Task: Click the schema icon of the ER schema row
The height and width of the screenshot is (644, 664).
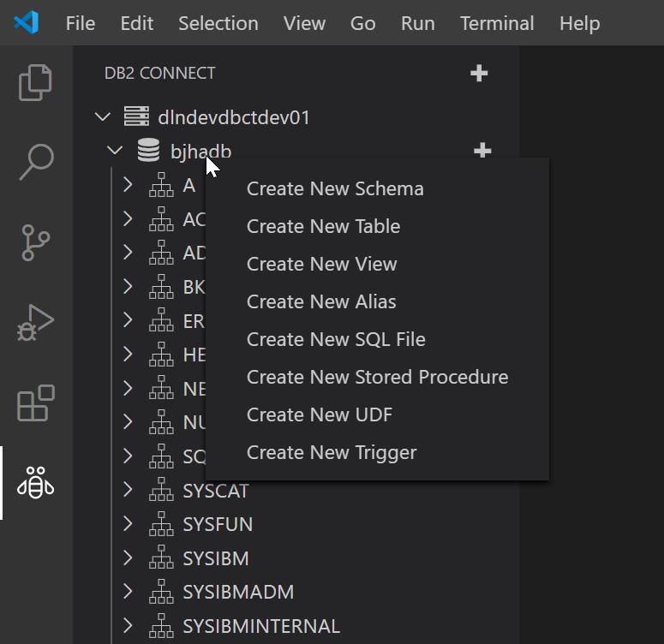Action: coord(161,320)
